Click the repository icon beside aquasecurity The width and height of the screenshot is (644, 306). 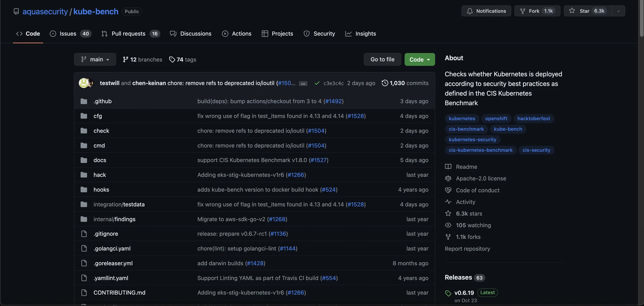[x=16, y=11]
